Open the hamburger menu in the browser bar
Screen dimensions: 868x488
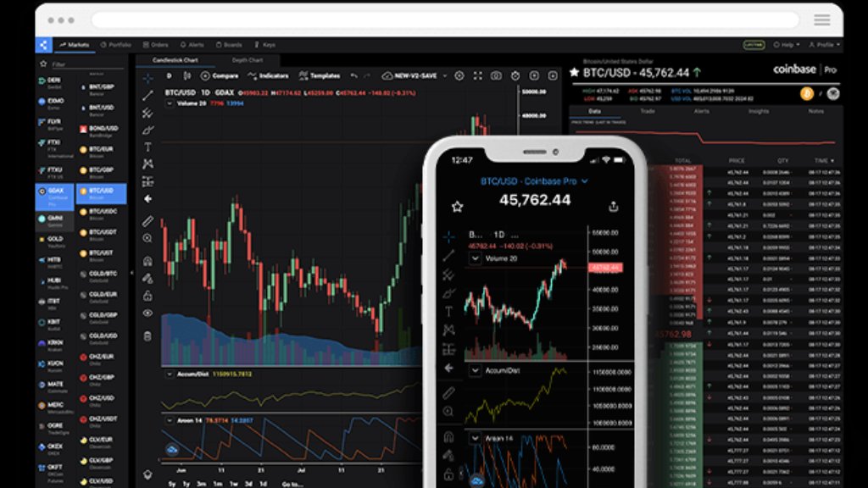[822, 20]
